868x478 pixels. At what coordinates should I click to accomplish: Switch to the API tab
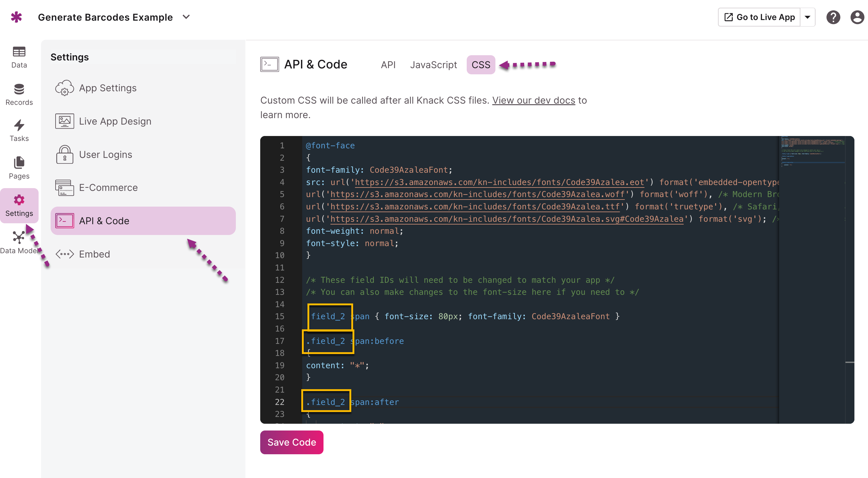(x=388, y=65)
